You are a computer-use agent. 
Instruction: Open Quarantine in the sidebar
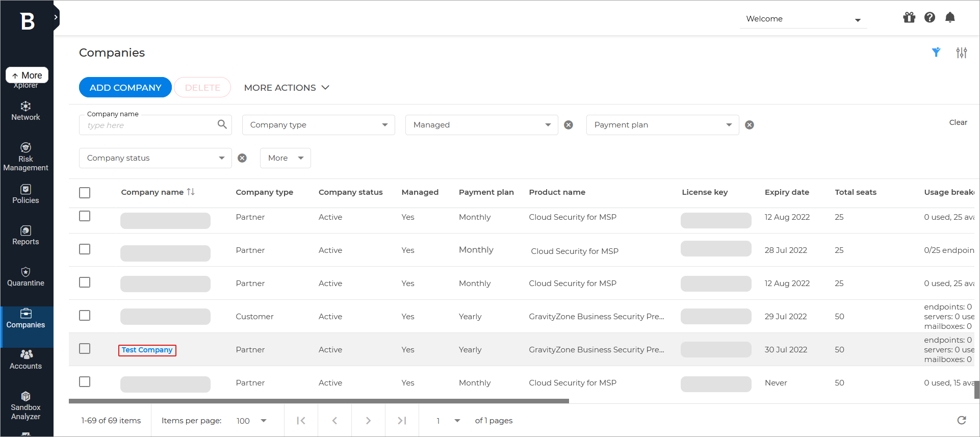(25, 277)
